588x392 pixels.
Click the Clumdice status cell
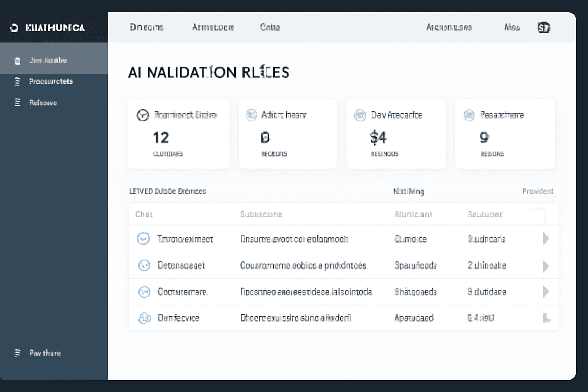tap(410, 239)
